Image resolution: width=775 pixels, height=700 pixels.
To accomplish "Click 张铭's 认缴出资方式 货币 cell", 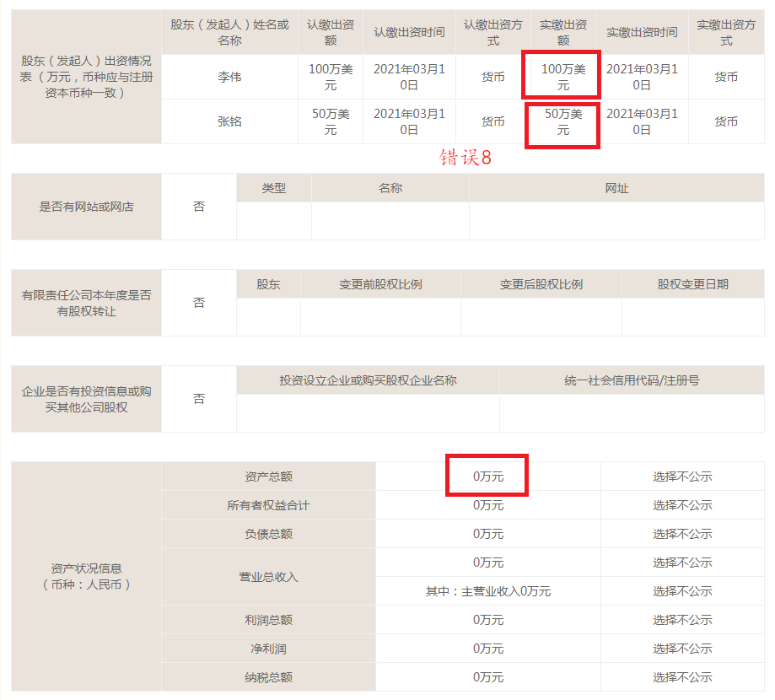I will [x=492, y=121].
